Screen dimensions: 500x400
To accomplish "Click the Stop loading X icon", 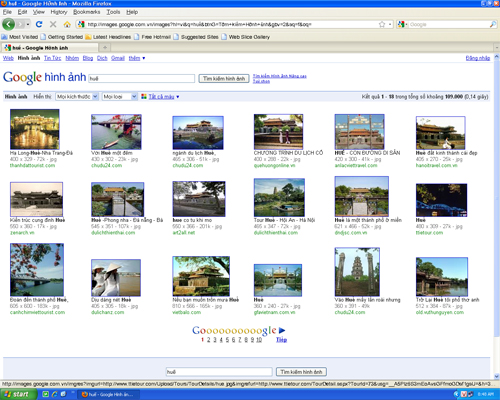I will 53,24.
